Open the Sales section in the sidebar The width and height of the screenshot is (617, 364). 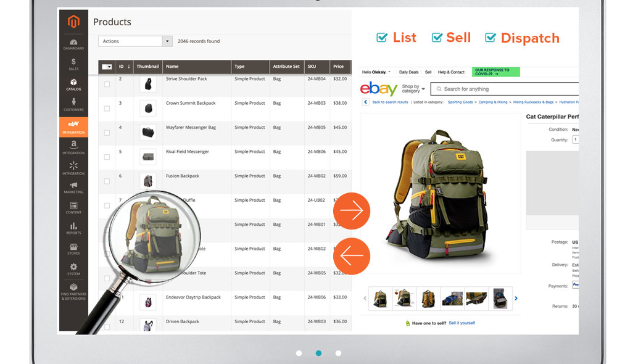pyautogui.click(x=73, y=64)
